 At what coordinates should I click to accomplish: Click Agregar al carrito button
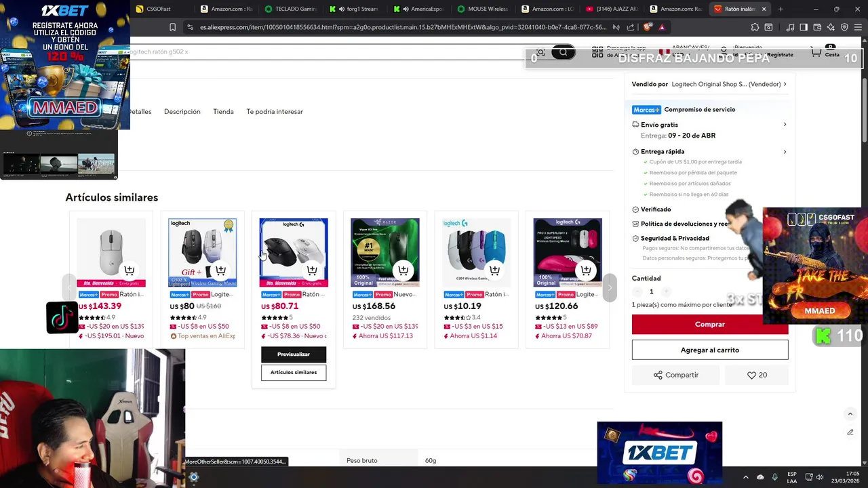(x=710, y=350)
